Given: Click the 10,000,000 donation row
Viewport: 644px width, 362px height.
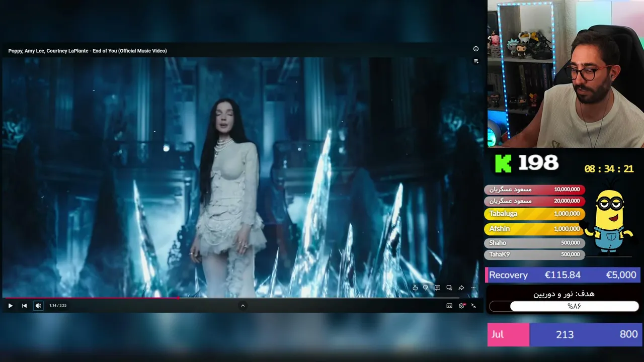Looking at the screenshot, I should click(534, 190).
